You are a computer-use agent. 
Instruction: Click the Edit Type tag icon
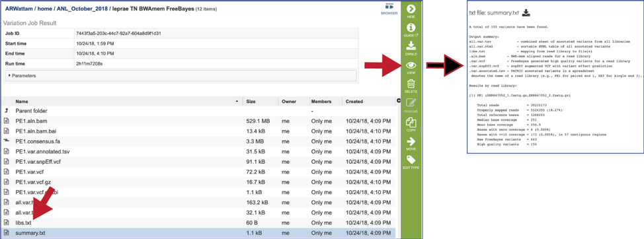click(x=411, y=160)
